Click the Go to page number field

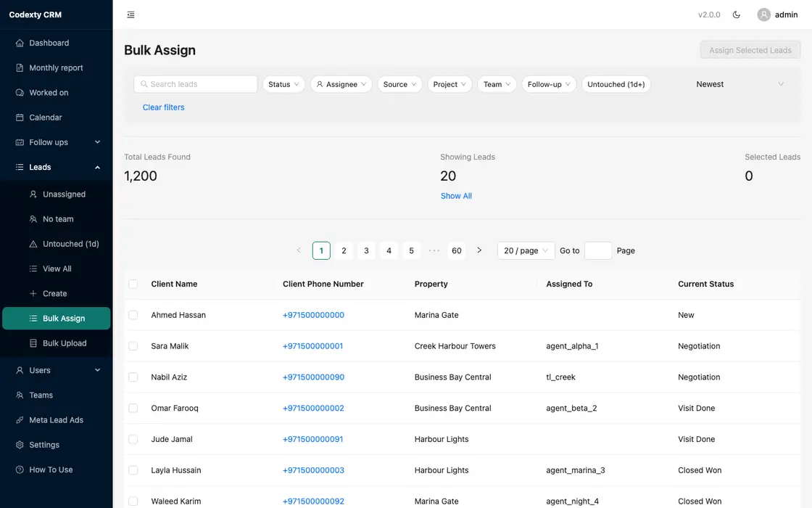pyautogui.click(x=597, y=251)
